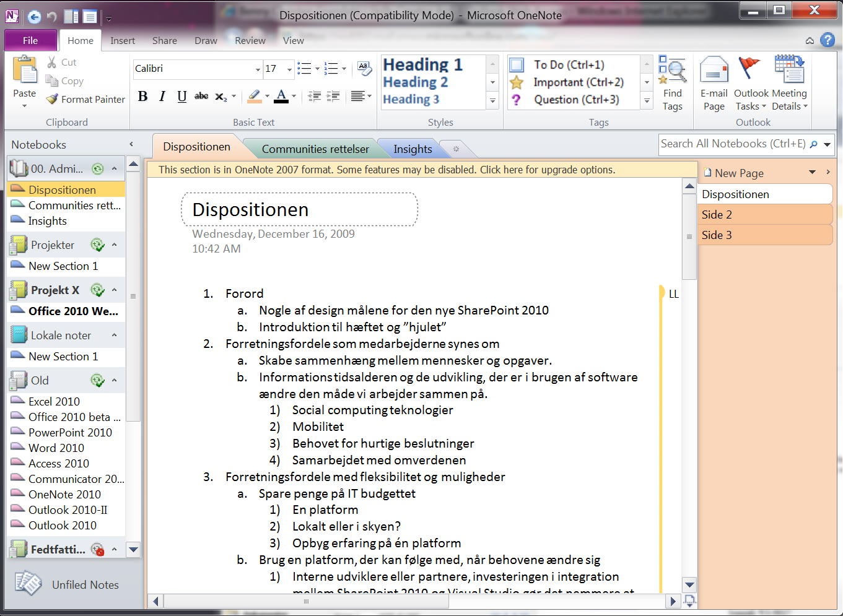This screenshot has width=843, height=616.
Task: Switch to the Insert ribbon tab
Action: tap(122, 41)
